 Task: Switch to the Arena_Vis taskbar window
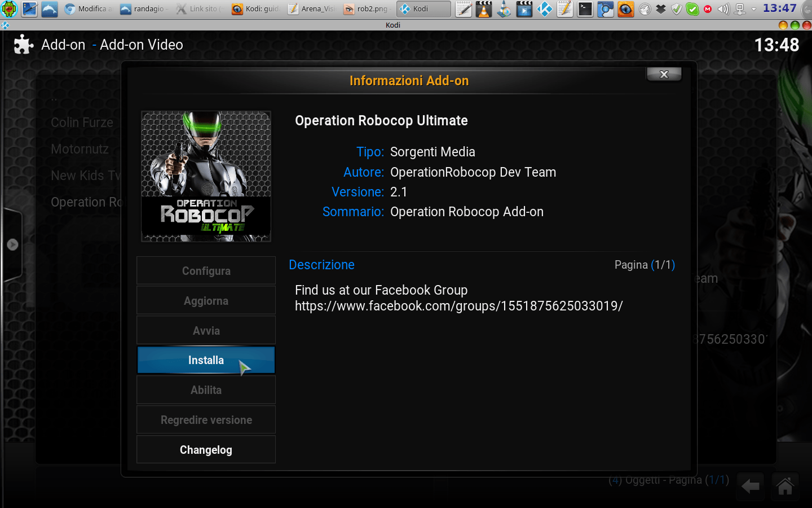(311, 8)
